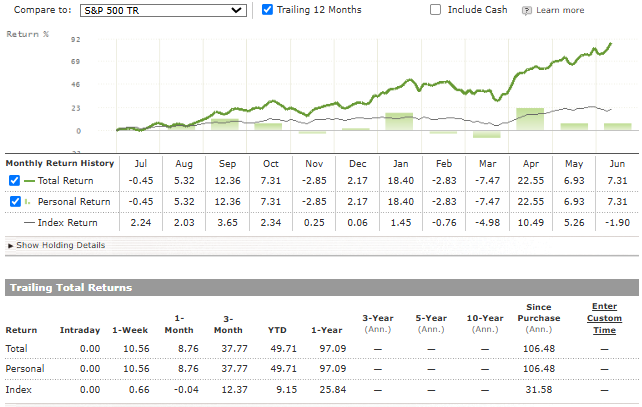642x407 pixels.
Task: Select the Apr Index Return value 10.49
Action: click(x=531, y=223)
